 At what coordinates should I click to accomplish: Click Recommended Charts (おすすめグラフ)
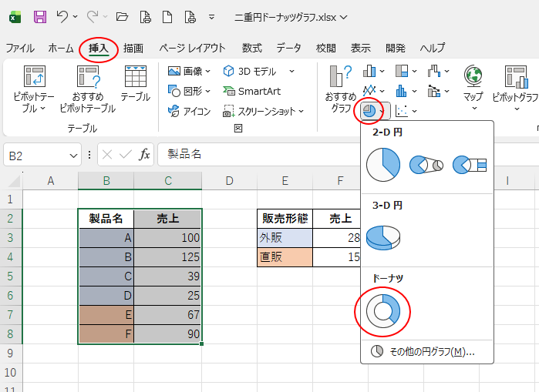(x=340, y=89)
